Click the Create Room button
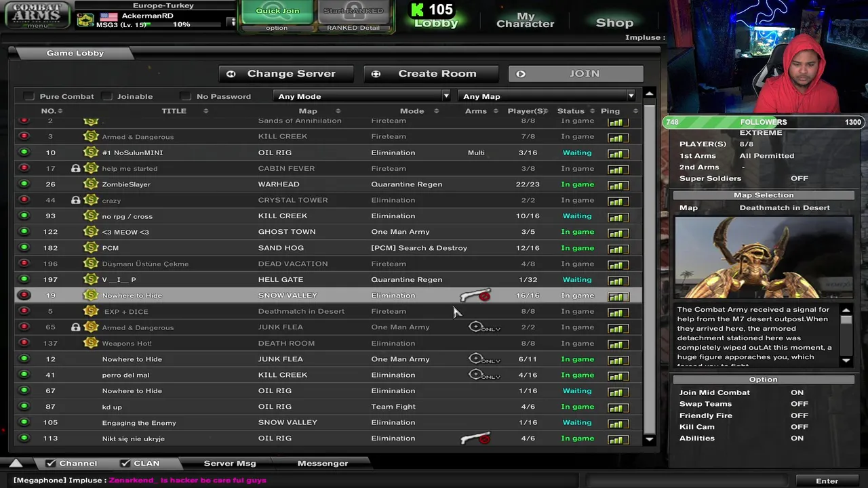The image size is (868, 488). 431,74
